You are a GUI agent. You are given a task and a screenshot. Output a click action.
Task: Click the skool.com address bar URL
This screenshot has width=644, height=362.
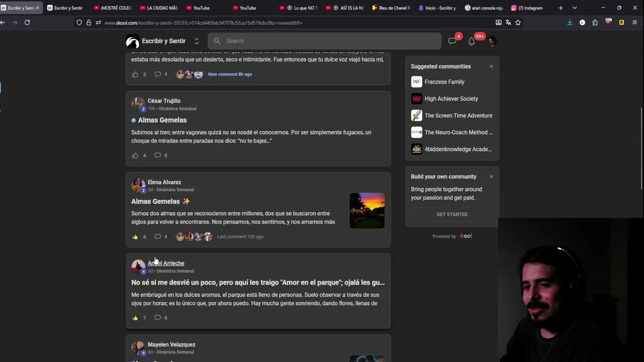(203, 23)
